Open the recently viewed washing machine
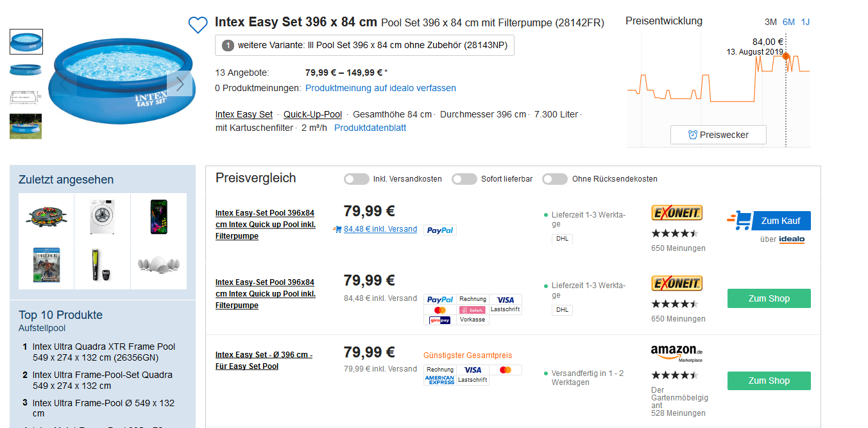Viewport: 868px width, 428px height. (x=103, y=216)
